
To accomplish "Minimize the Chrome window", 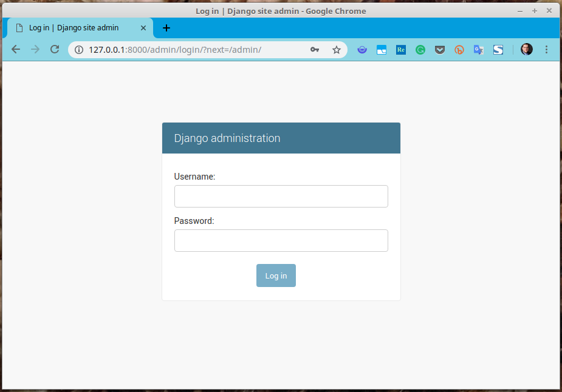I will (520, 12).
